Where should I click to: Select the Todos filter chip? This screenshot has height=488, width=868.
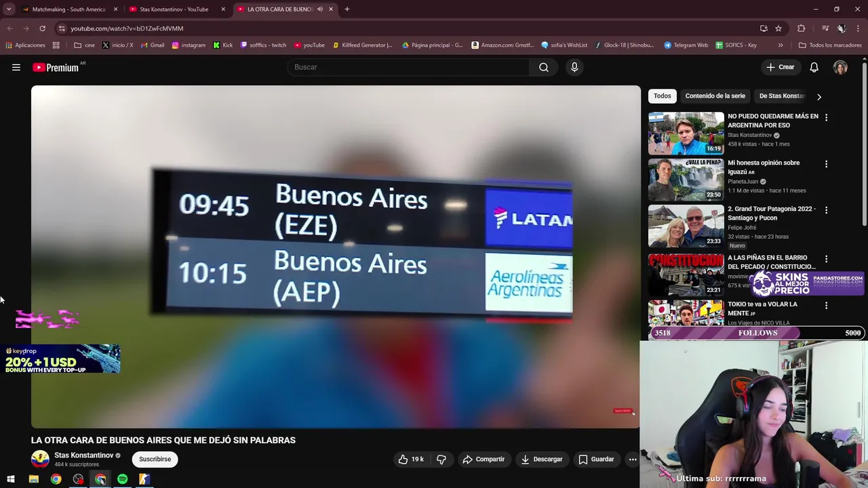(663, 96)
